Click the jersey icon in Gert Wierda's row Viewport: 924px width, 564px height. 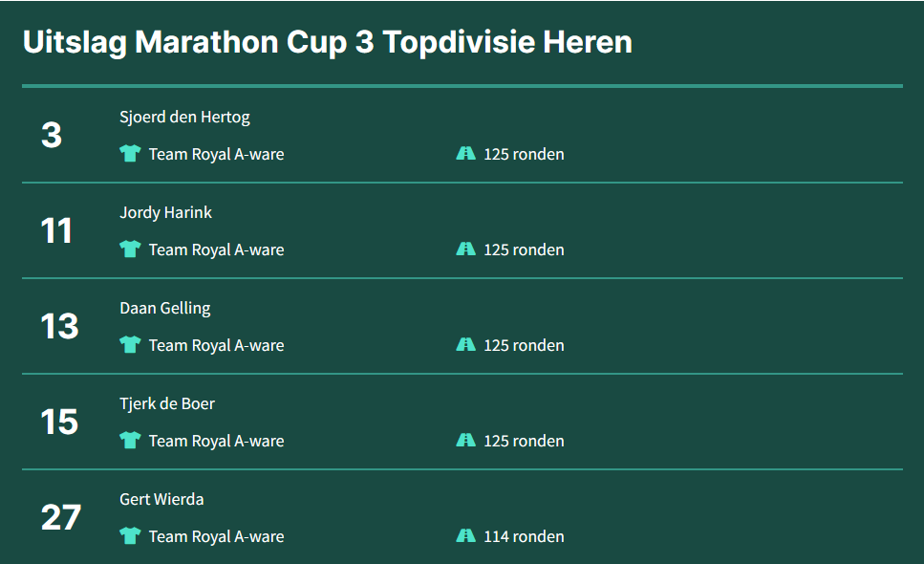[x=130, y=535]
